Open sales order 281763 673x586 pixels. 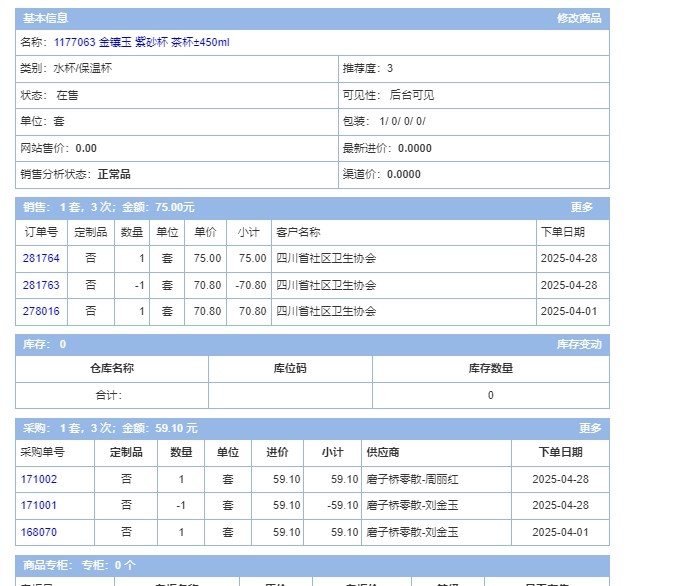(x=41, y=285)
